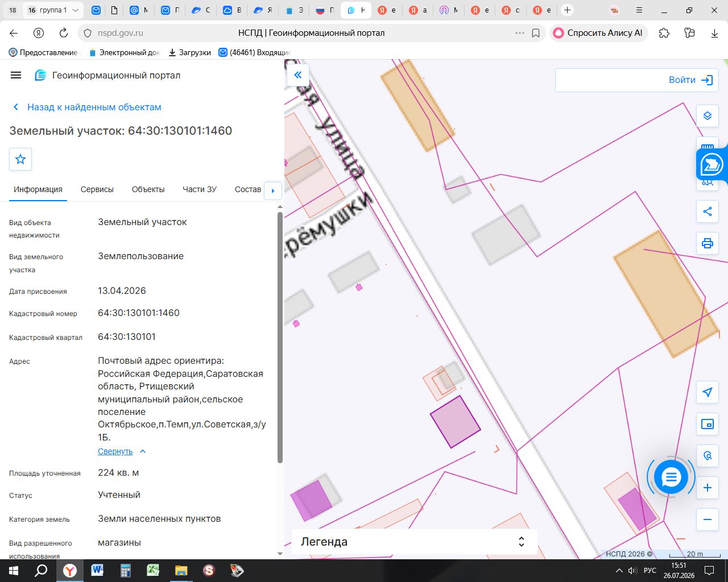Open the support chat bubble

671,477
